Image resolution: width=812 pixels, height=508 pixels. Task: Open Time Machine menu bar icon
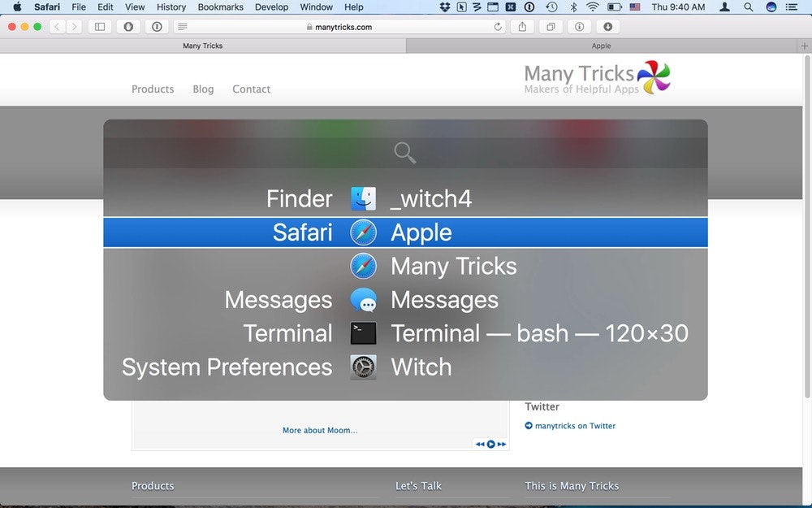point(551,7)
